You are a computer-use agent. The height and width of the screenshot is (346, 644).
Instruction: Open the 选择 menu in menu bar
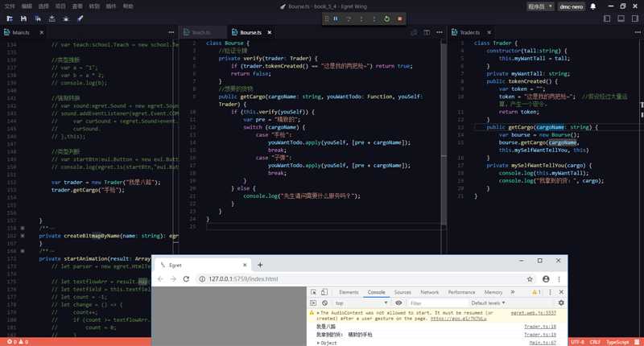pos(43,6)
